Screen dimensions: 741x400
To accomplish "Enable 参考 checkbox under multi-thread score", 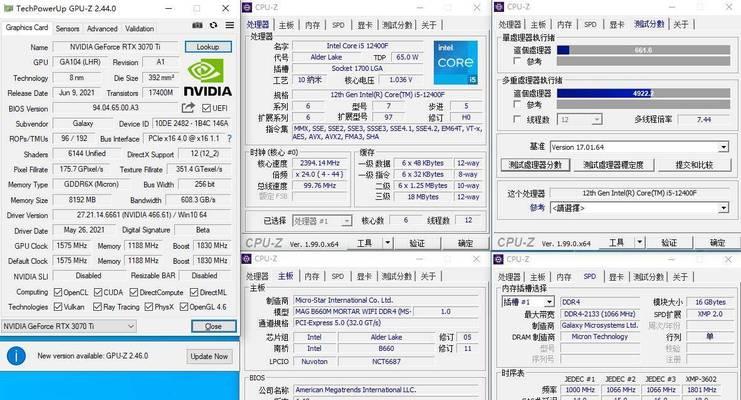I will point(517,104).
